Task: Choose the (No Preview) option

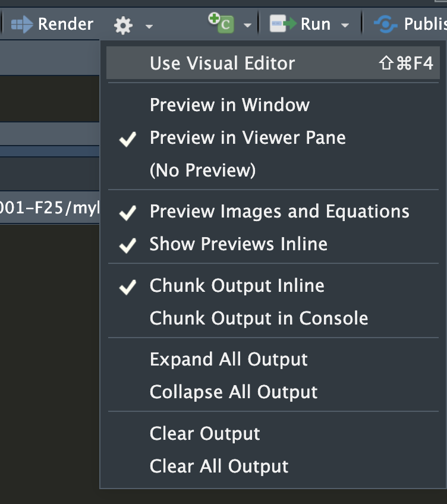Action: [x=203, y=171]
